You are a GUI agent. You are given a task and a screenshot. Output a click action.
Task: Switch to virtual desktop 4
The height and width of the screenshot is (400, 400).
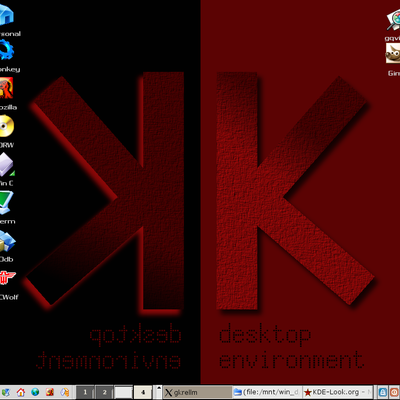[143, 392]
